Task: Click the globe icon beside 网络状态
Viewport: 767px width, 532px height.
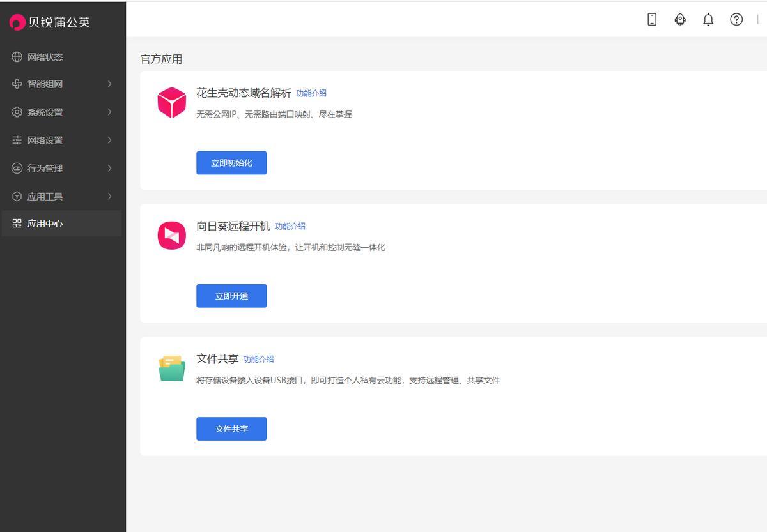Action: (x=17, y=57)
